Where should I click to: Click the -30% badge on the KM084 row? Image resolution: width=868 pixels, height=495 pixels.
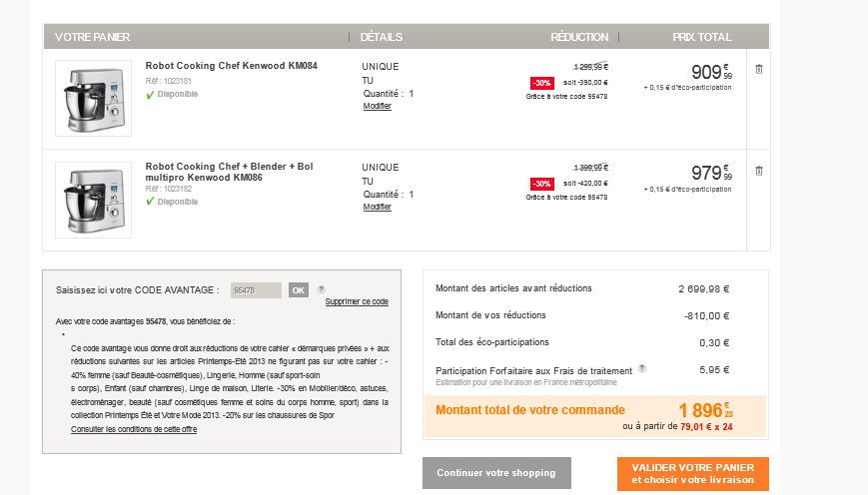(541, 83)
